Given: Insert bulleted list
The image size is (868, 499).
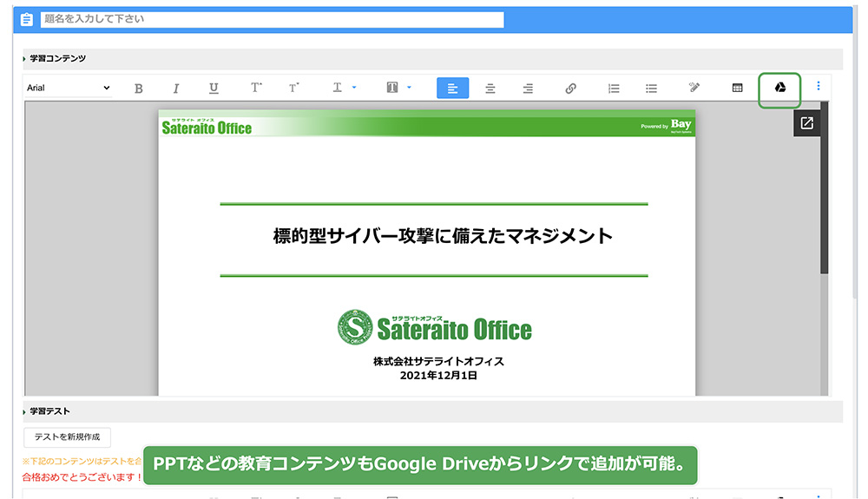Looking at the screenshot, I should (652, 89).
